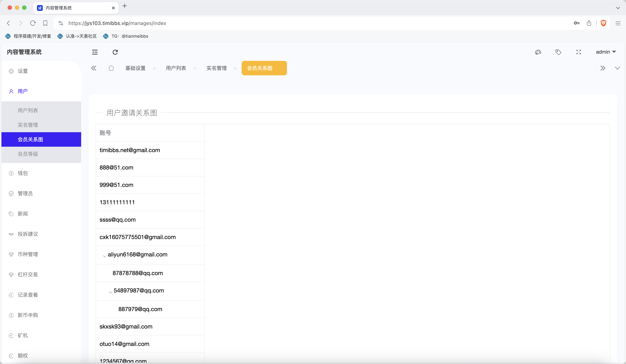Viewport: 626px width, 364px height.
Task: Expand the 杠杆交易 sidebar menu
Action: tap(41, 275)
